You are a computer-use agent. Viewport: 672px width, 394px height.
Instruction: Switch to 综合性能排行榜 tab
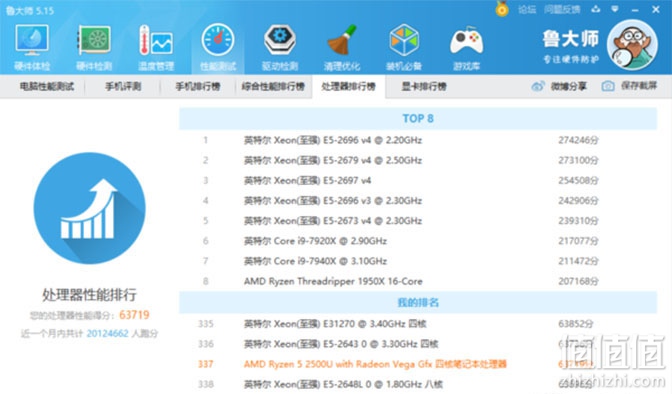point(273,87)
